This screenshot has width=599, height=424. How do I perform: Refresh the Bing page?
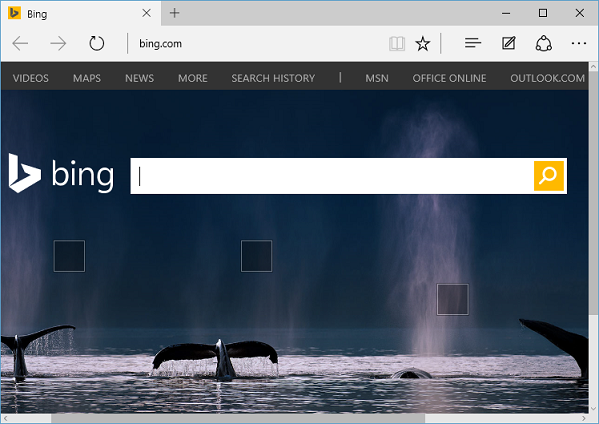click(x=96, y=44)
